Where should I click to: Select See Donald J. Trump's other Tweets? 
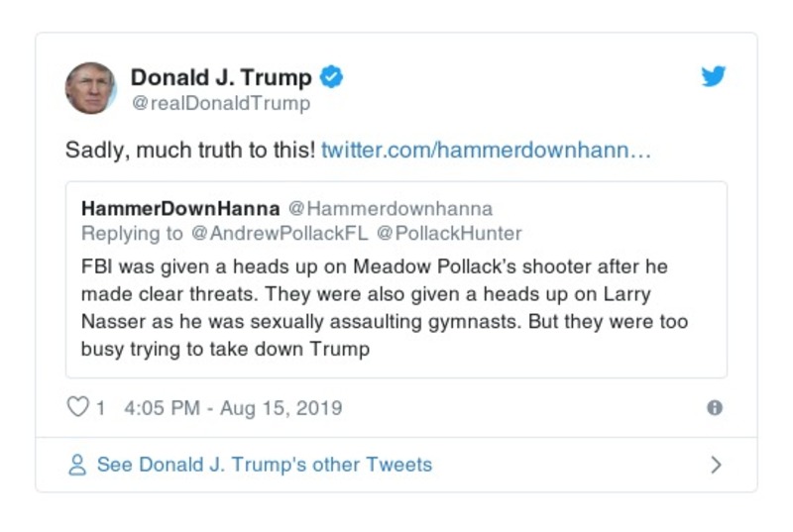click(x=264, y=465)
